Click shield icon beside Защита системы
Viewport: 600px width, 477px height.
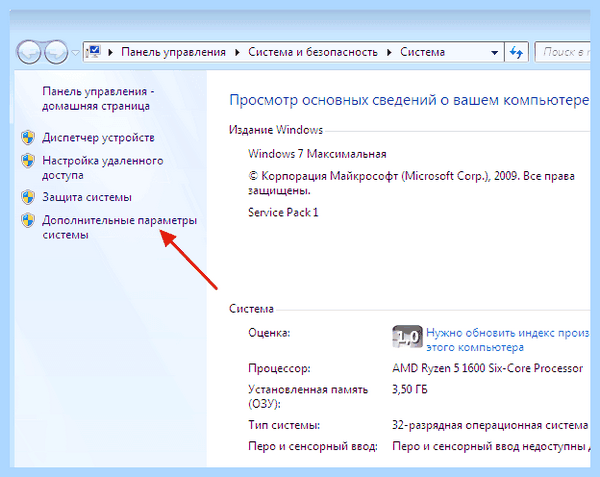click(28, 197)
